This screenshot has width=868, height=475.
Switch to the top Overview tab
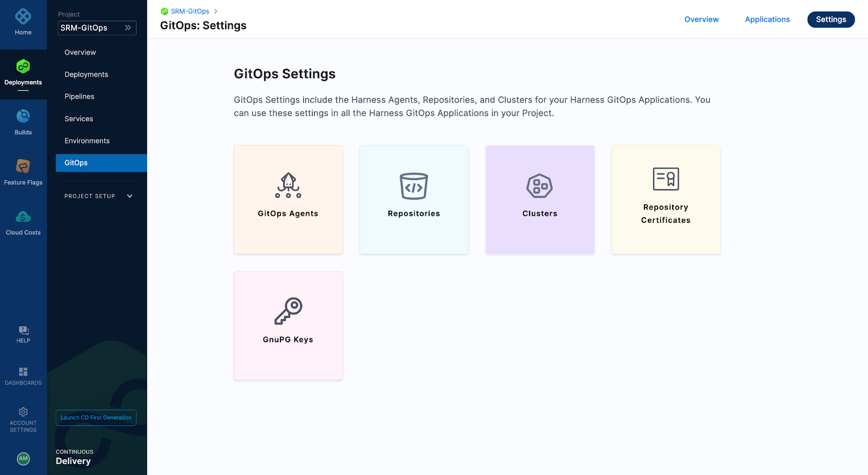tap(701, 20)
